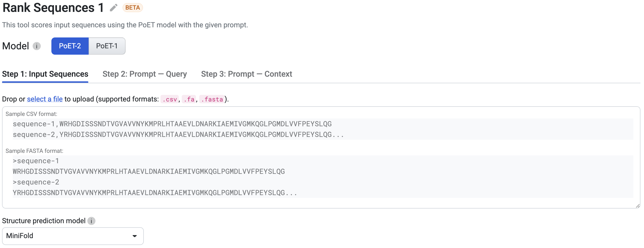Click the .csv format badge
644x248 pixels.
170,99
